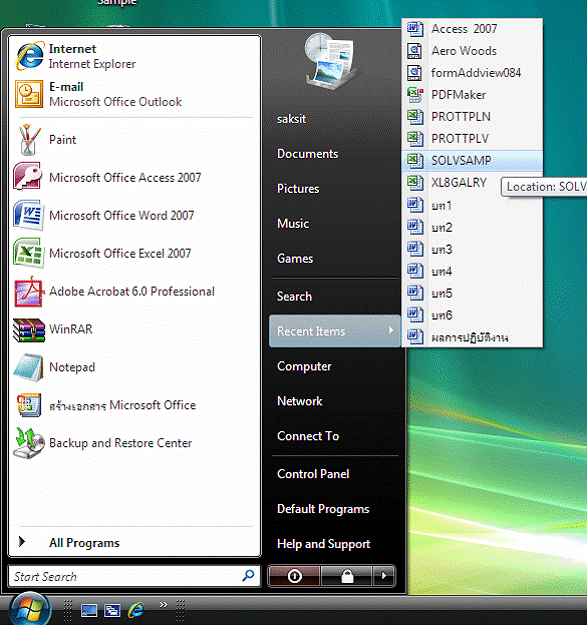Open the saksit user folder
This screenshot has height=625, width=587.
tap(291, 119)
